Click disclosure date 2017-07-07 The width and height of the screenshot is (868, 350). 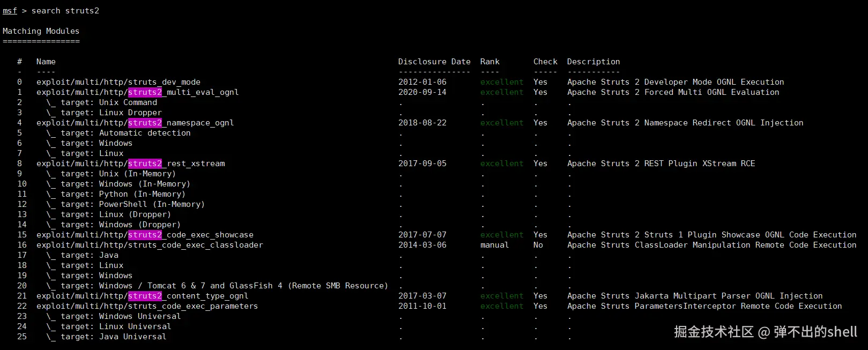coord(422,235)
